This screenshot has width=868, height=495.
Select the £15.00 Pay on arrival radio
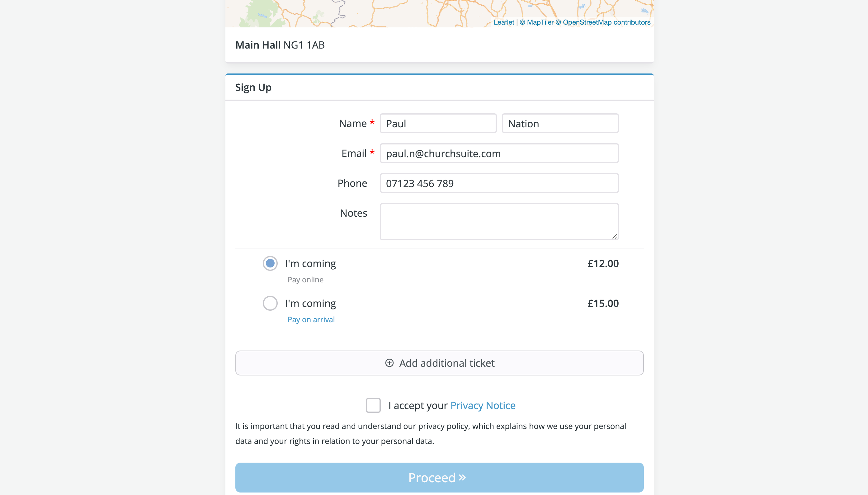(270, 303)
